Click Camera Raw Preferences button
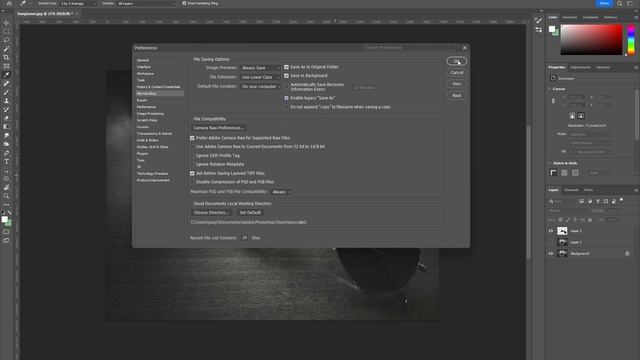 [218, 128]
